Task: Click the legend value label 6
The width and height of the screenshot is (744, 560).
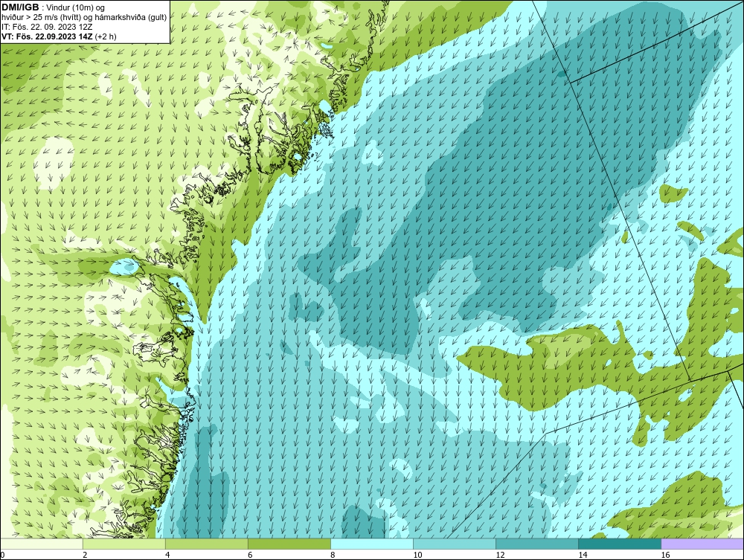Action: tap(250, 556)
